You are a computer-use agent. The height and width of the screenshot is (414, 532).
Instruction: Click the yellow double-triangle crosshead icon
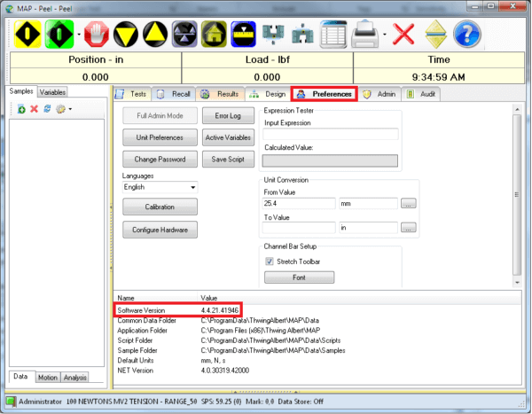(436, 34)
